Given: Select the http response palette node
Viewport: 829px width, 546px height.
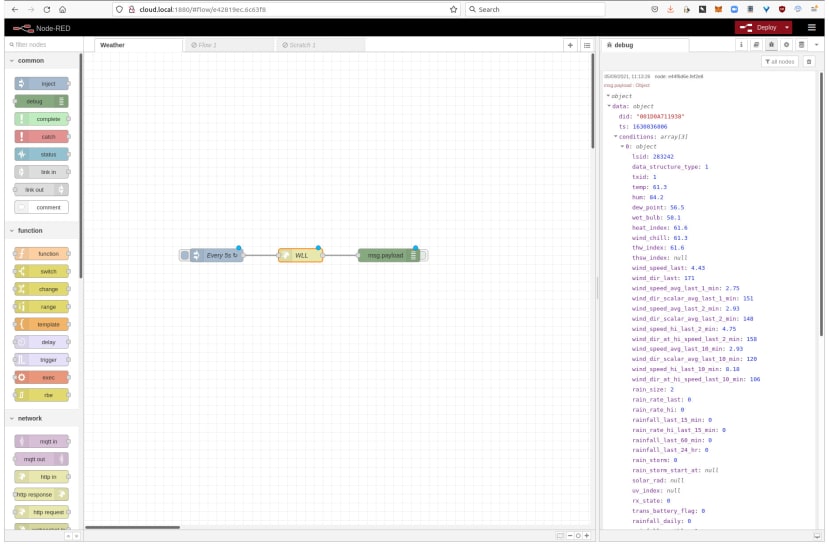Looking at the screenshot, I should pos(42,494).
